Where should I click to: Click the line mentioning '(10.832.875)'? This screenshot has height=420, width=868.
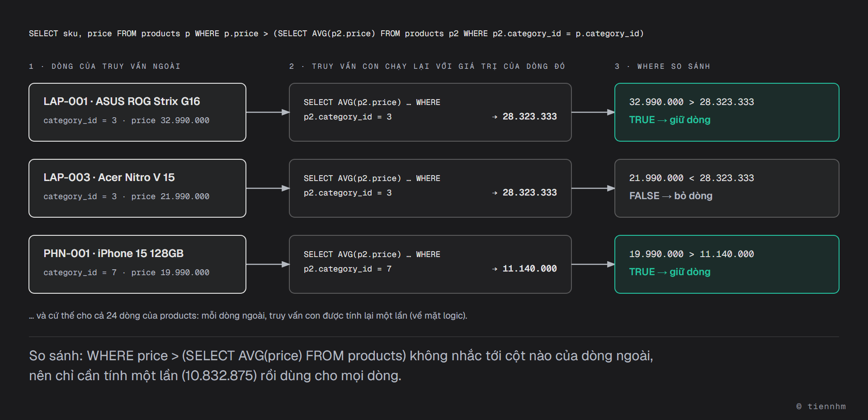click(x=215, y=376)
